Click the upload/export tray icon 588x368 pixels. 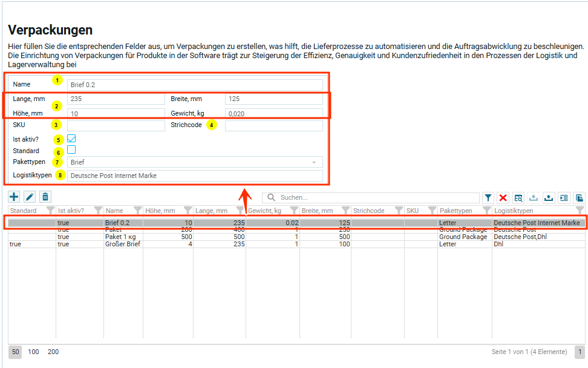[549, 198]
